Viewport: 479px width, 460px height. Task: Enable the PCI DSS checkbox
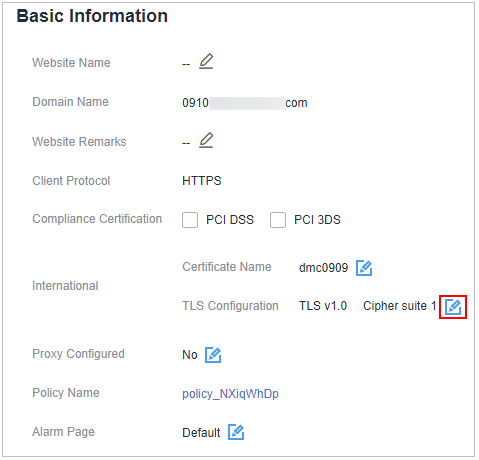pyautogui.click(x=190, y=220)
